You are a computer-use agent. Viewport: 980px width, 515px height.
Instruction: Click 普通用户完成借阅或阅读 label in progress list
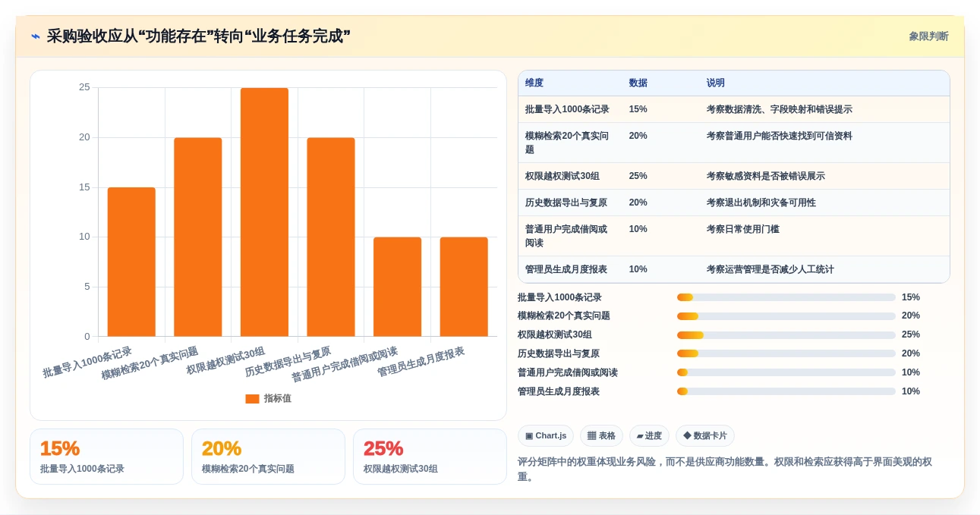click(568, 372)
